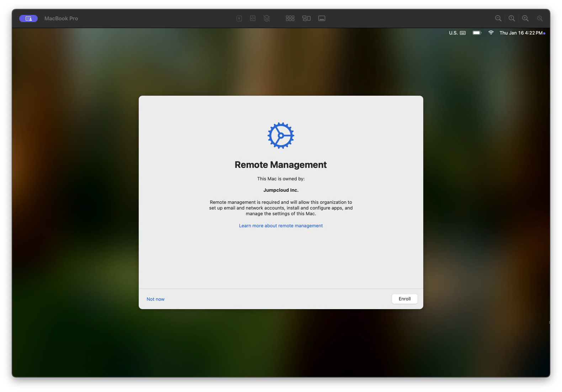
Task: Click the Enroll button
Action: [x=404, y=299]
